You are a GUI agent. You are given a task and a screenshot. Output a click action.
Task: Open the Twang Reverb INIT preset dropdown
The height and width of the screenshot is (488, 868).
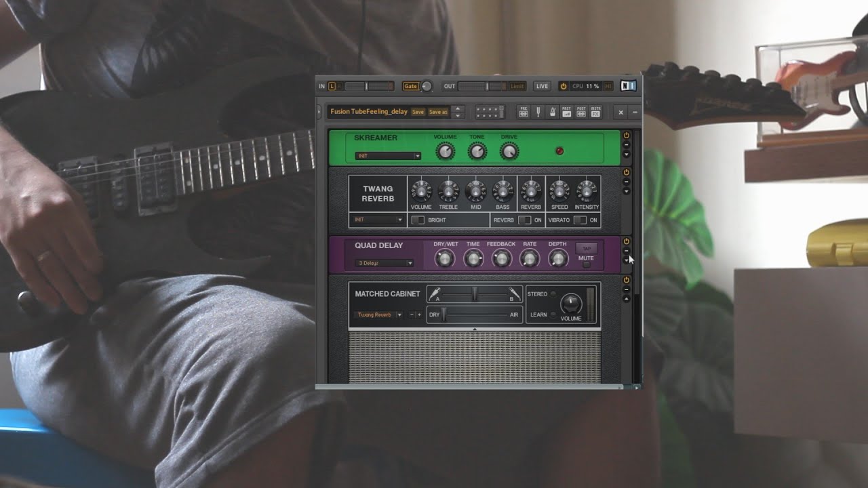378,220
